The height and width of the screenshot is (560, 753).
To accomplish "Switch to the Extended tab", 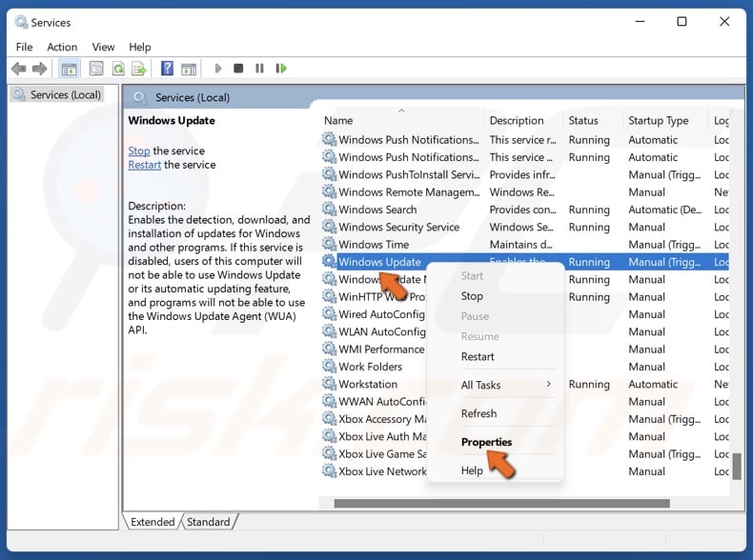I will (153, 522).
